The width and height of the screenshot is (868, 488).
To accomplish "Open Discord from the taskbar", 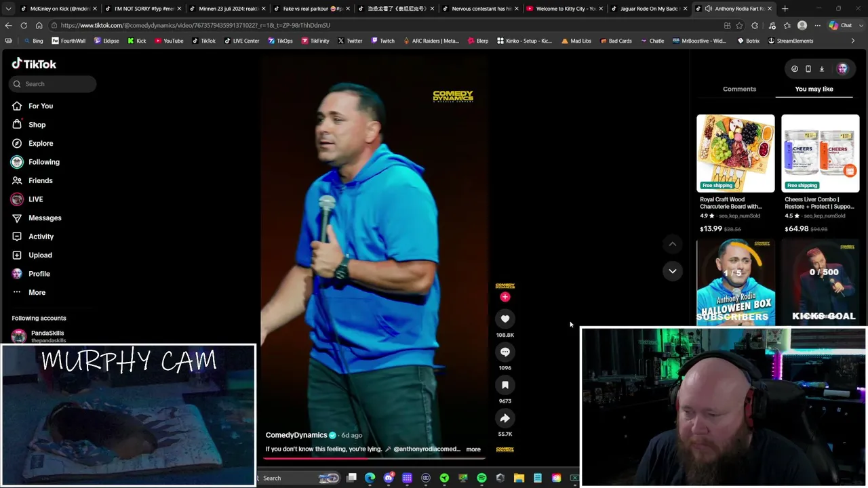I will 389,478.
